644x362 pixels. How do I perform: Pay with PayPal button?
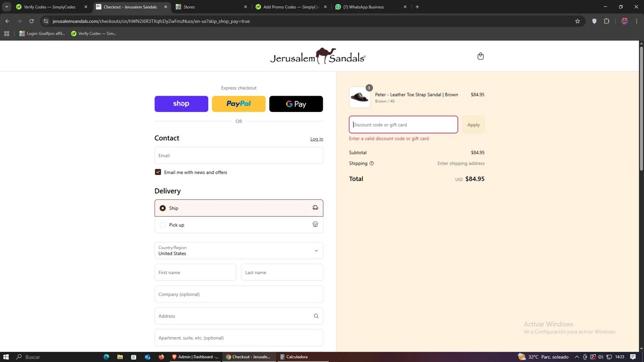[239, 104]
